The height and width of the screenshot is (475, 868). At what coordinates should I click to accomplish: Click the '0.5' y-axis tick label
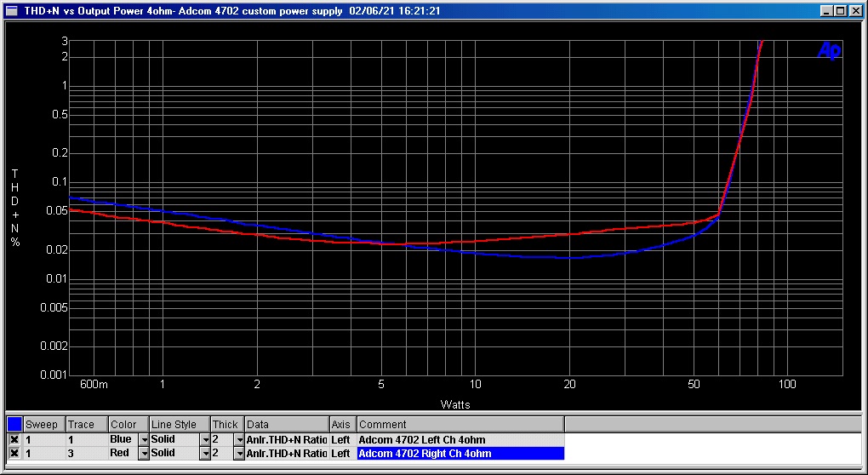click(60, 115)
